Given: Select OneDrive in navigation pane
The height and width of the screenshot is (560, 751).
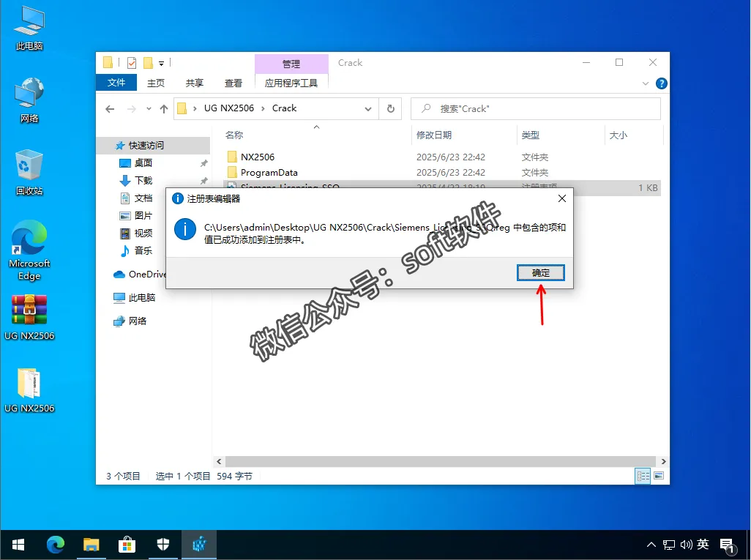Looking at the screenshot, I should click(x=139, y=274).
